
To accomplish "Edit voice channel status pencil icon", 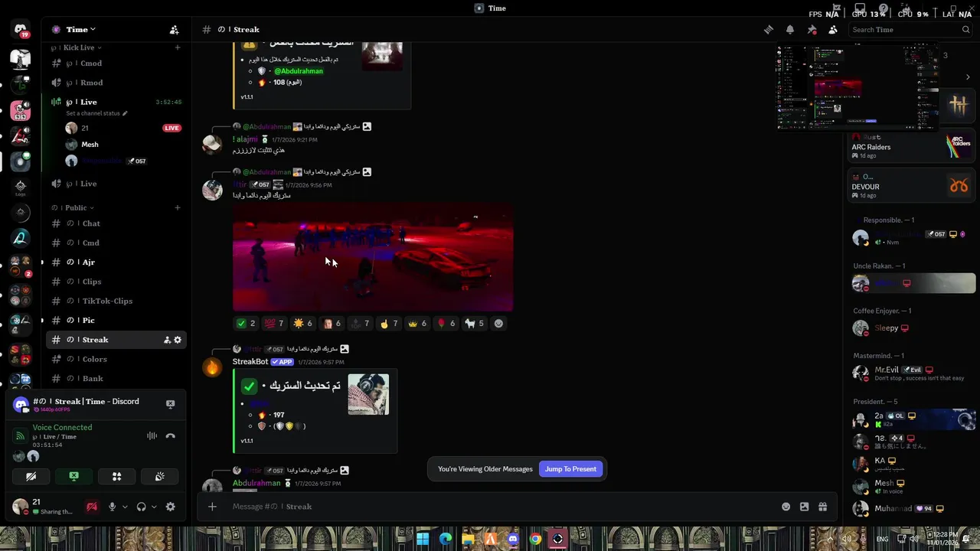I will pos(124,113).
